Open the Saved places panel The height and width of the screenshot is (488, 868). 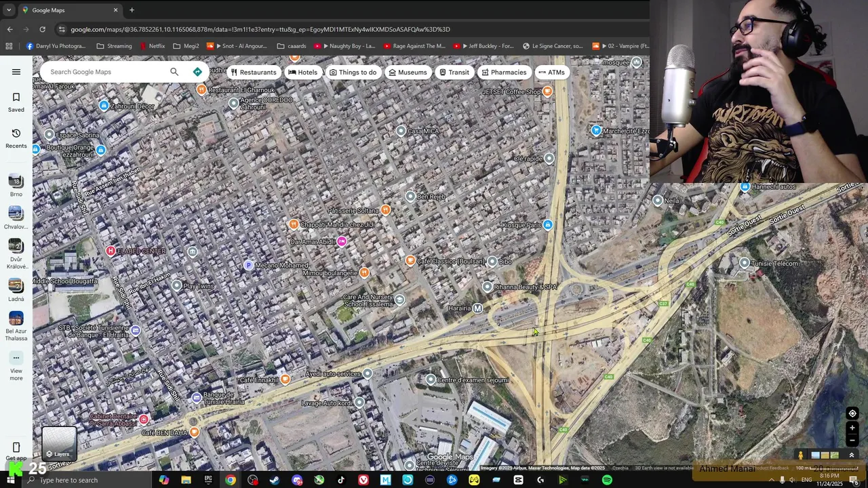[16, 102]
